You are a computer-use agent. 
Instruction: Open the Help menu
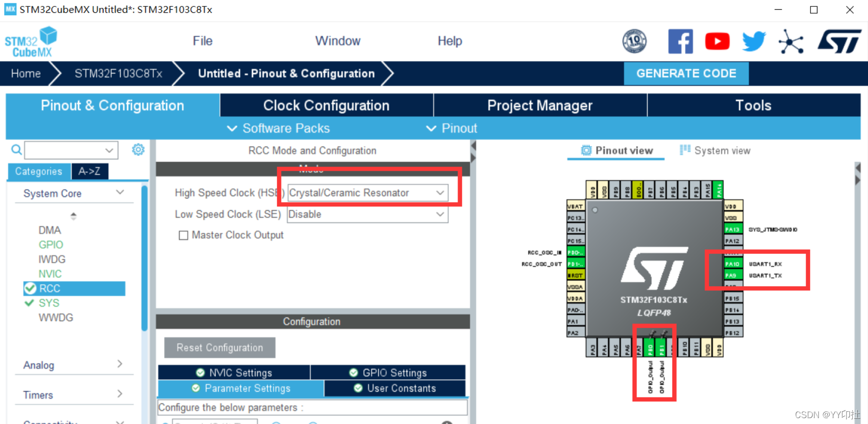(x=450, y=41)
